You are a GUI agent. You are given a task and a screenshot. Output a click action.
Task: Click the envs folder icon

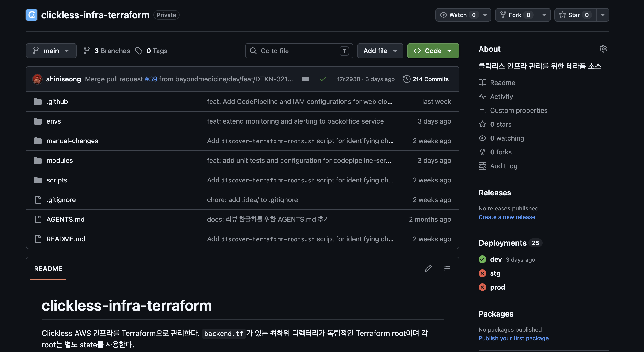(38, 121)
